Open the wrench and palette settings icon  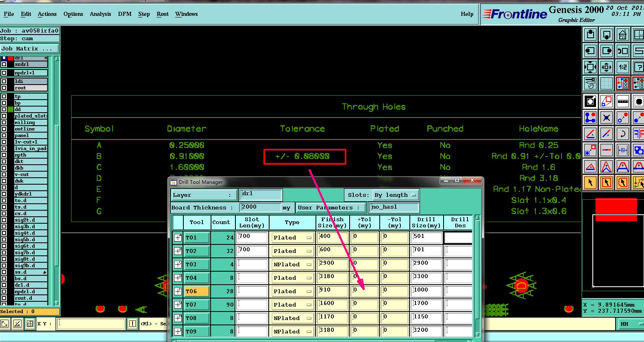point(590,83)
